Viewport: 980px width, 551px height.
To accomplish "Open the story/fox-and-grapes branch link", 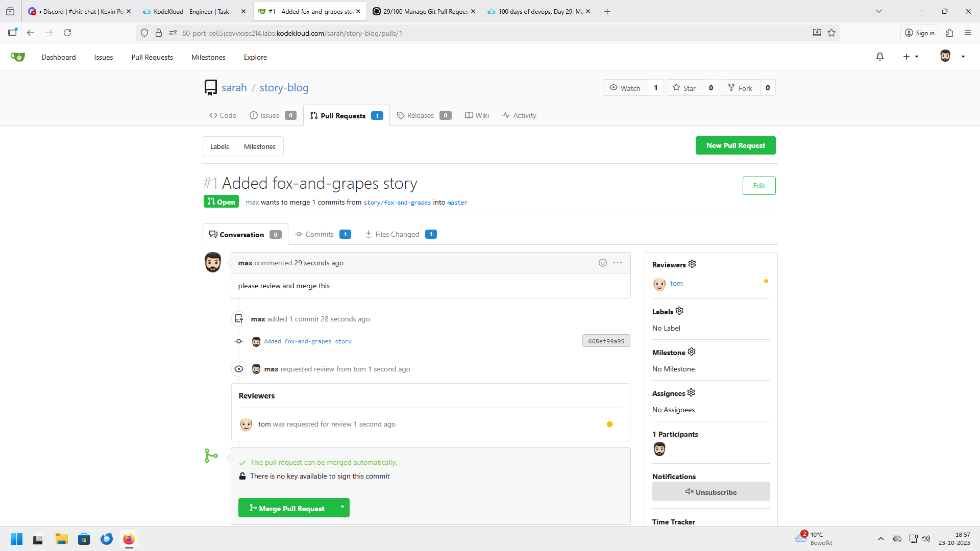I will [x=397, y=203].
